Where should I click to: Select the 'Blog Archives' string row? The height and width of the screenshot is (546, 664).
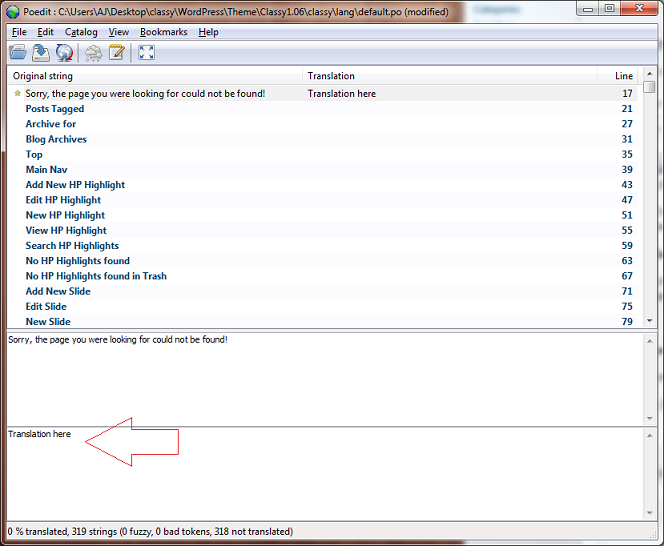[x=323, y=139]
